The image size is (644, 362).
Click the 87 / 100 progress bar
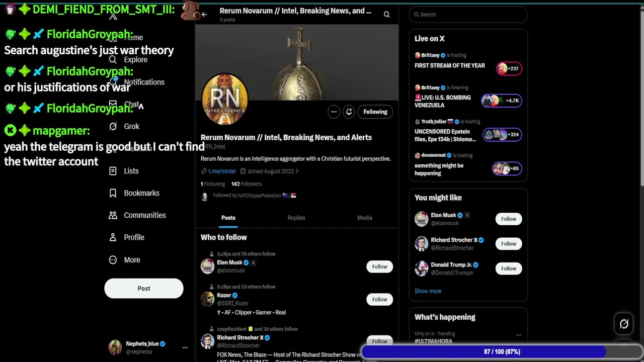502,351
